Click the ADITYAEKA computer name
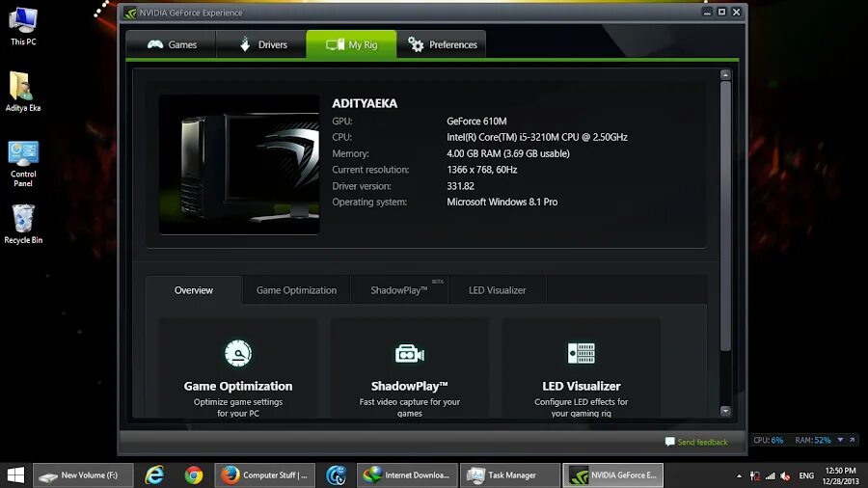This screenshot has width=868, height=488. 365,103
